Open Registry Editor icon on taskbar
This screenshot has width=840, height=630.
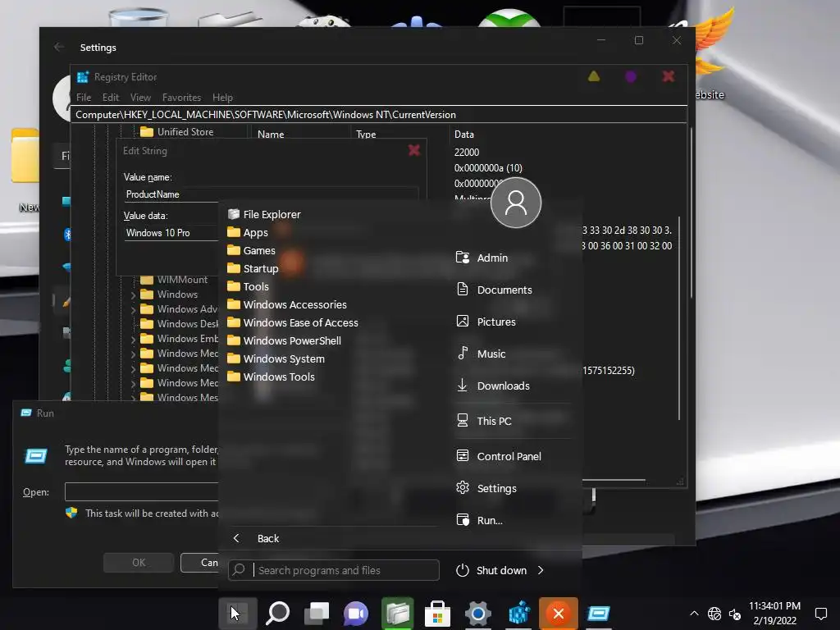click(x=518, y=614)
